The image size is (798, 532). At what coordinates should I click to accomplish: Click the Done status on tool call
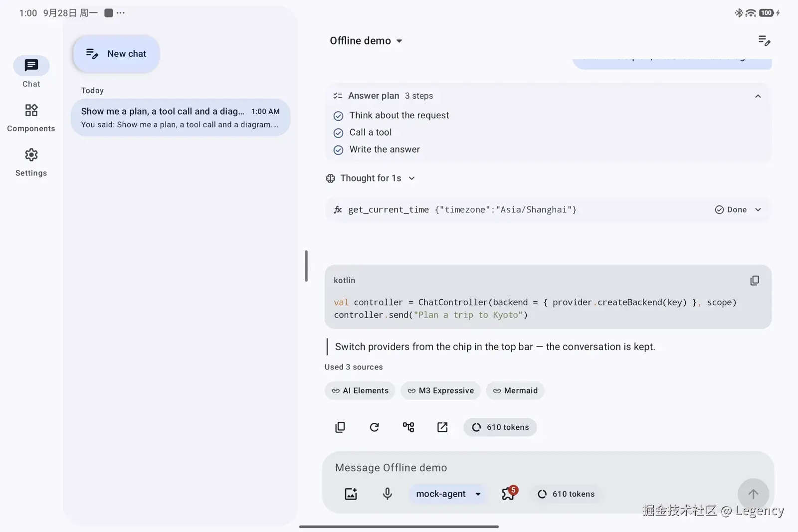click(731, 210)
